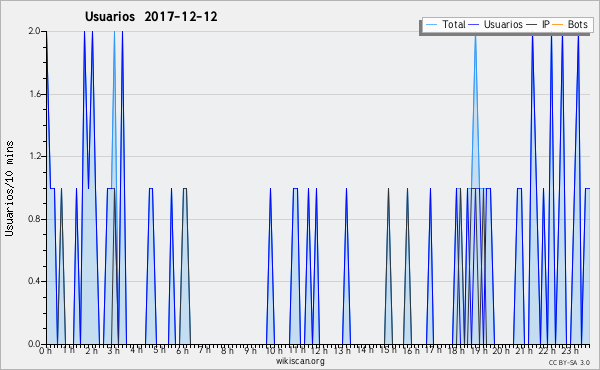This screenshot has width=600, height=370.
Task: Click the blue Usuarios spike at 10 h
Action: pos(271,266)
